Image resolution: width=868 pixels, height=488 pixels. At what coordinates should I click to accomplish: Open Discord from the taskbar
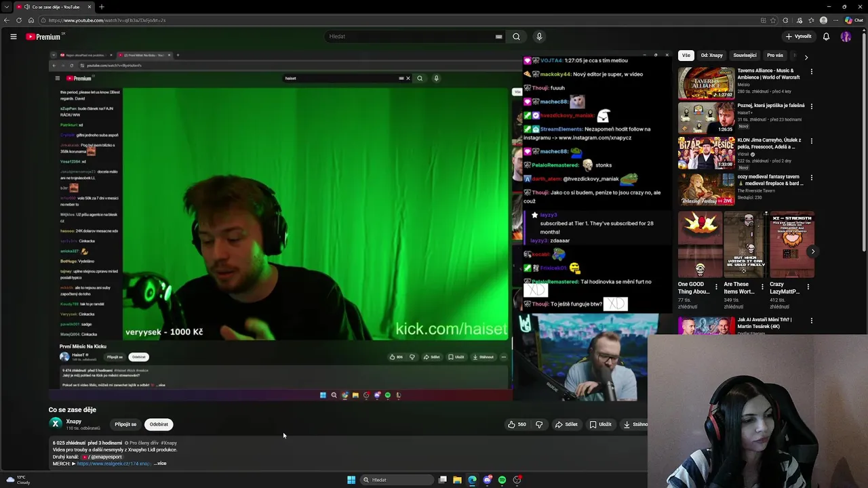[x=487, y=480]
